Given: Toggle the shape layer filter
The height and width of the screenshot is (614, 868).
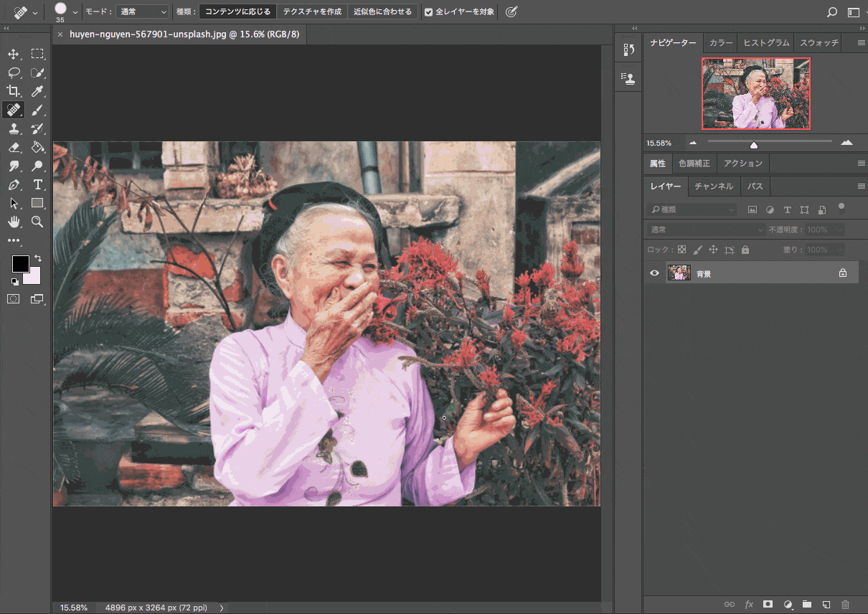Looking at the screenshot, I should [x=804, y=209].
